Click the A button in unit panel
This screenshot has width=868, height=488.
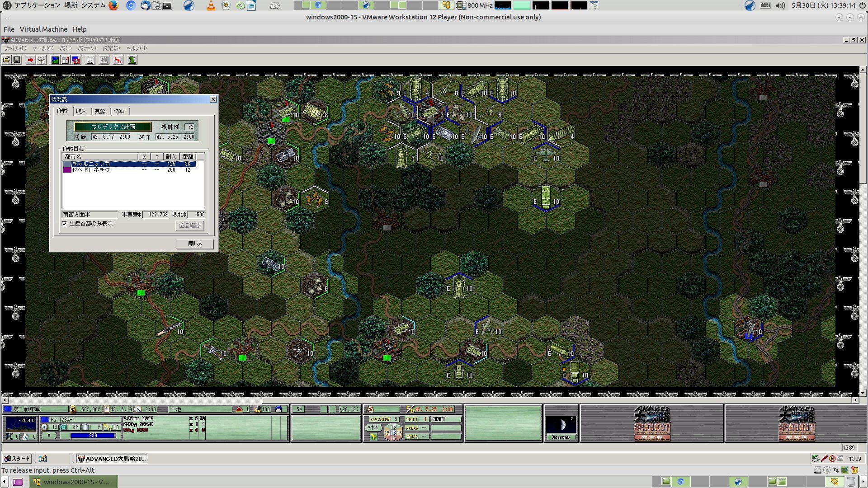(x=49, y=436)
